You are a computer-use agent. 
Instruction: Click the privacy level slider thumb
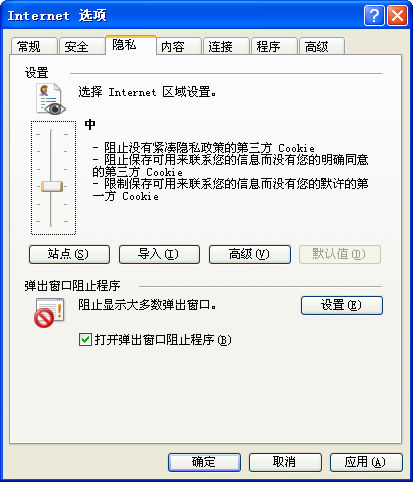point(52,186)
